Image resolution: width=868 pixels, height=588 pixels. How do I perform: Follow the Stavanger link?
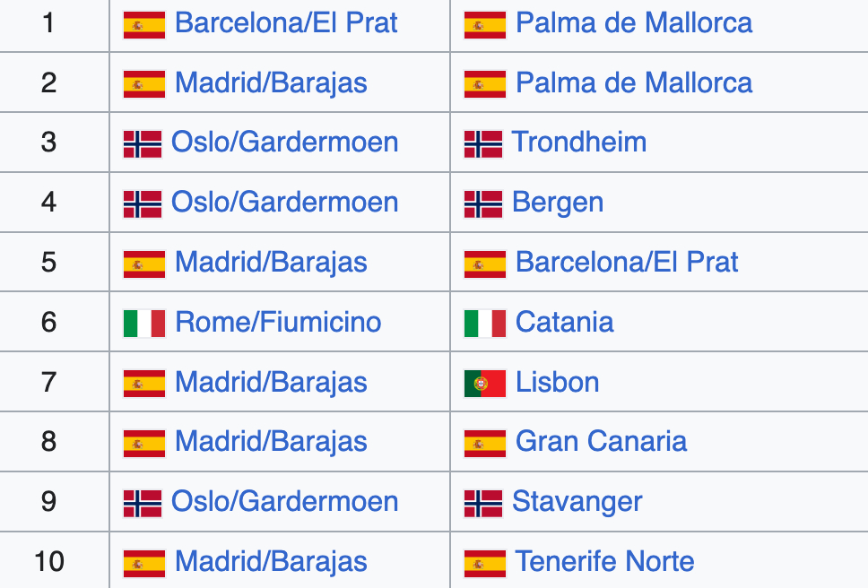(577, 502)
